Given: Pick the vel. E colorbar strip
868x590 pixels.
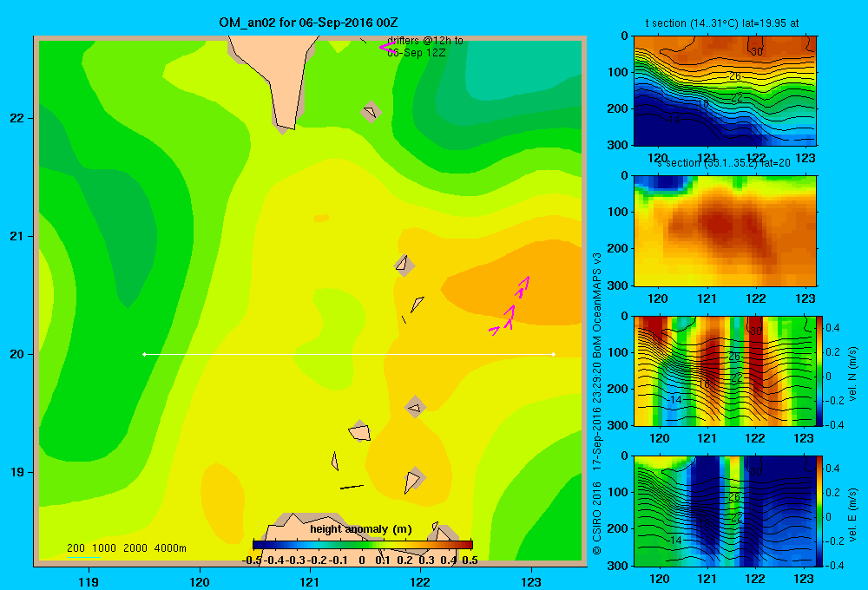Looking at the screenshot, I should click(820, 511).
